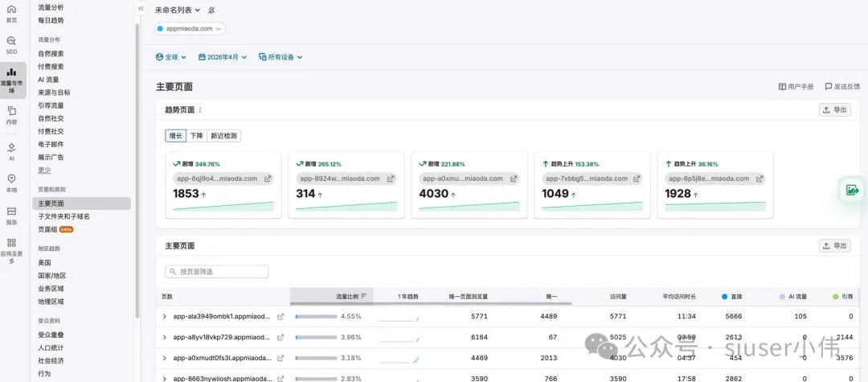Open the appmiaoda.com domain dropdown
Screen dimensions: 868x382
tap(190, 29)
